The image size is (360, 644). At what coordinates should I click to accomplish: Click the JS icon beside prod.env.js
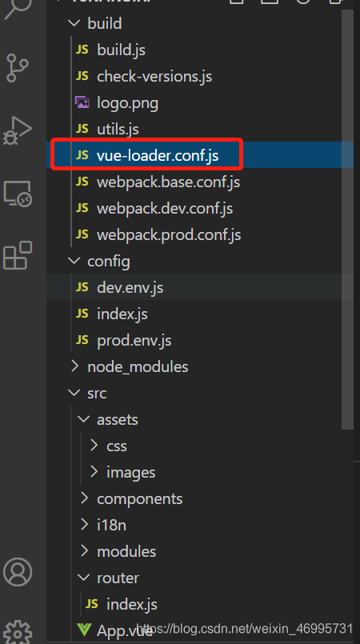coord(82,340)
